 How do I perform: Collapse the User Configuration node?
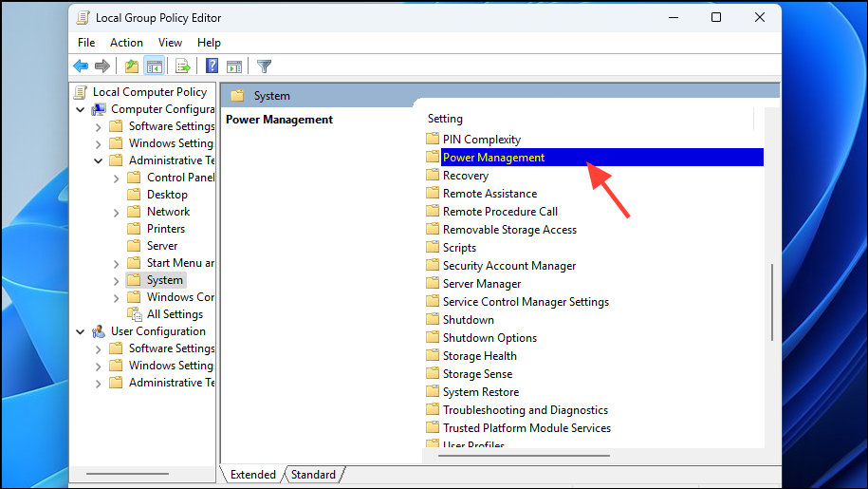click(x=81, y=331)
